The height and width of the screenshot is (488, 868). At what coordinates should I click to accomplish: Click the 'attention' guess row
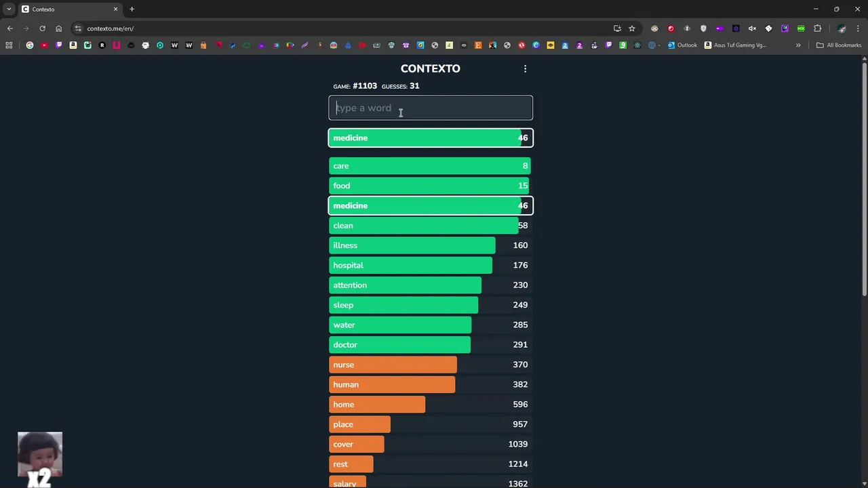point(431,285)
